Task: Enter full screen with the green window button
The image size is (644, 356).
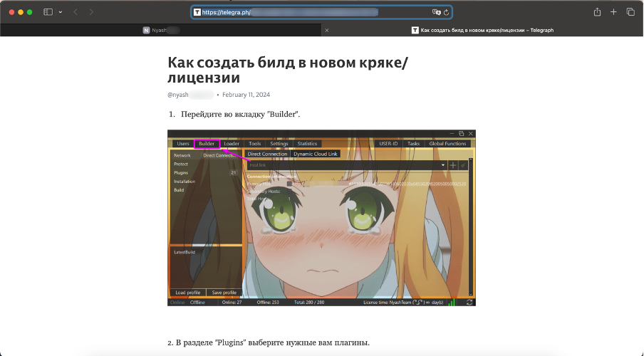Action: point(30,12)
